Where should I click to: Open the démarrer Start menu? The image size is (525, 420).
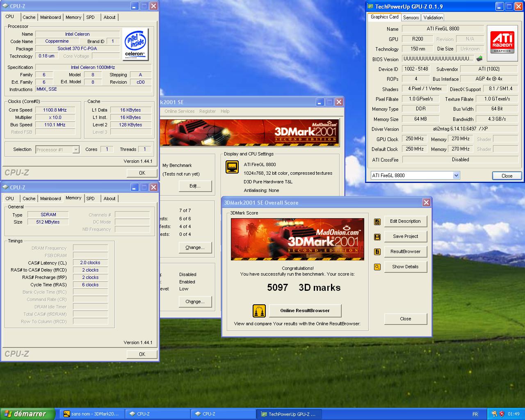click(x=27, y=414)
